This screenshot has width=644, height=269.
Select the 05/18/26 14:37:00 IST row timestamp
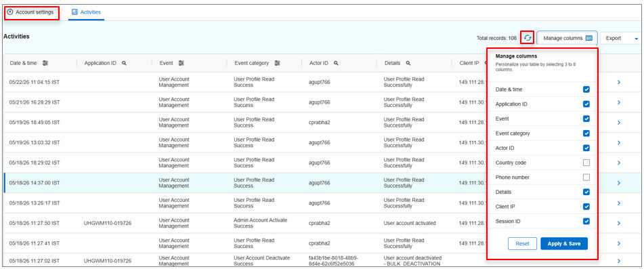point(35,183)
